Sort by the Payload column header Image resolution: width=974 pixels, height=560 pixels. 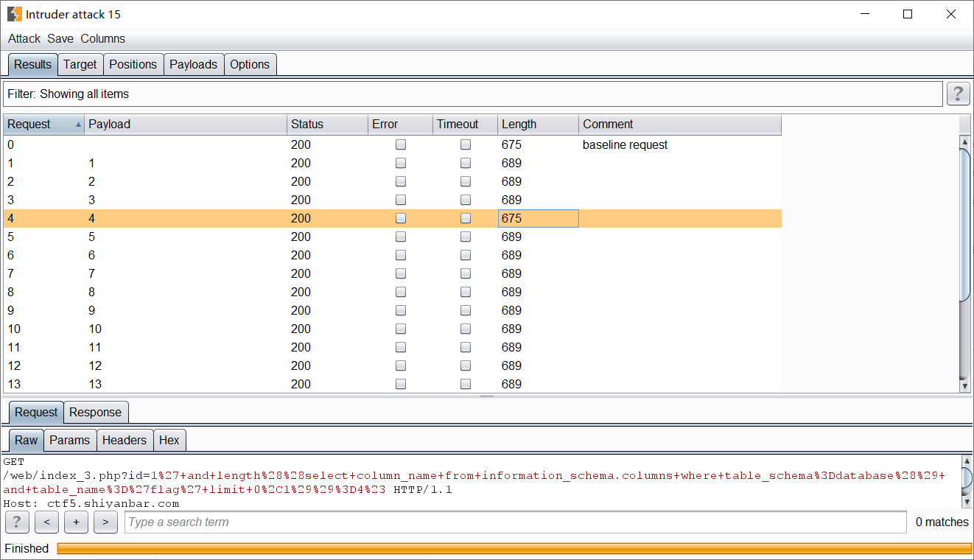186,125
